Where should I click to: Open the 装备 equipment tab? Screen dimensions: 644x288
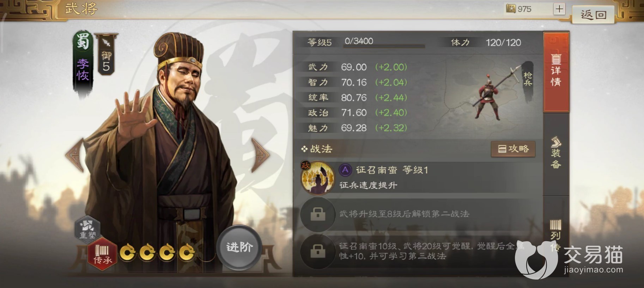pyautogui.click(x=556, y=153)
